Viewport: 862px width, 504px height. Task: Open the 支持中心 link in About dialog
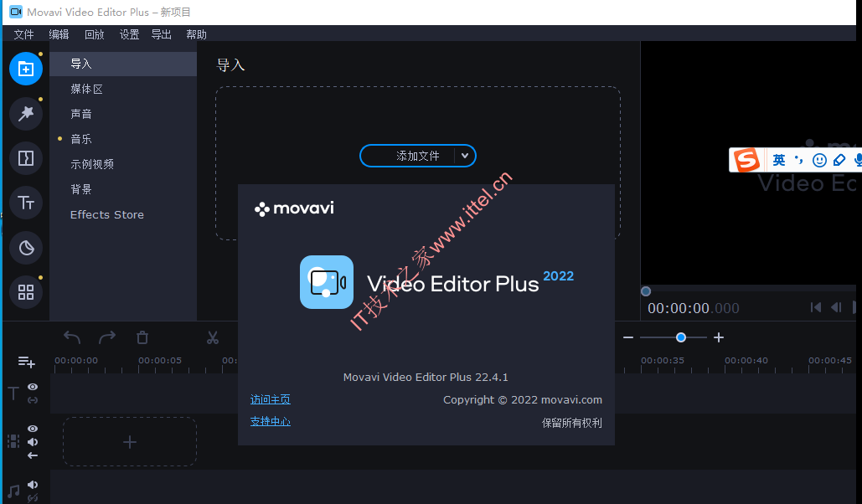[270, 421]
